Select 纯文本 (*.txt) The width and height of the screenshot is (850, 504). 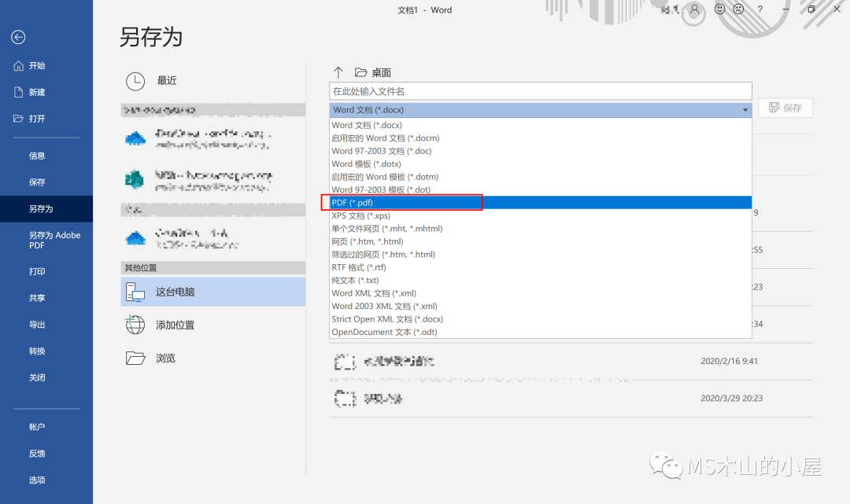click(541, 281)
